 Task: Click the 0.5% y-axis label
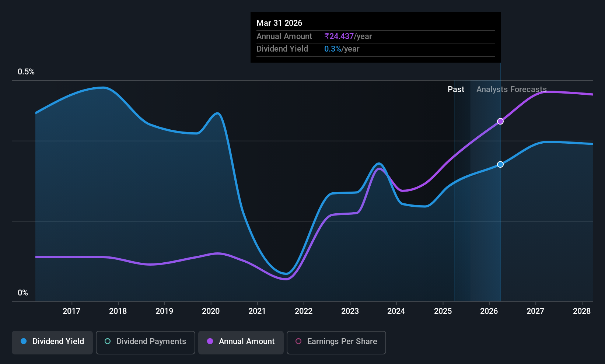coord(26,71)
